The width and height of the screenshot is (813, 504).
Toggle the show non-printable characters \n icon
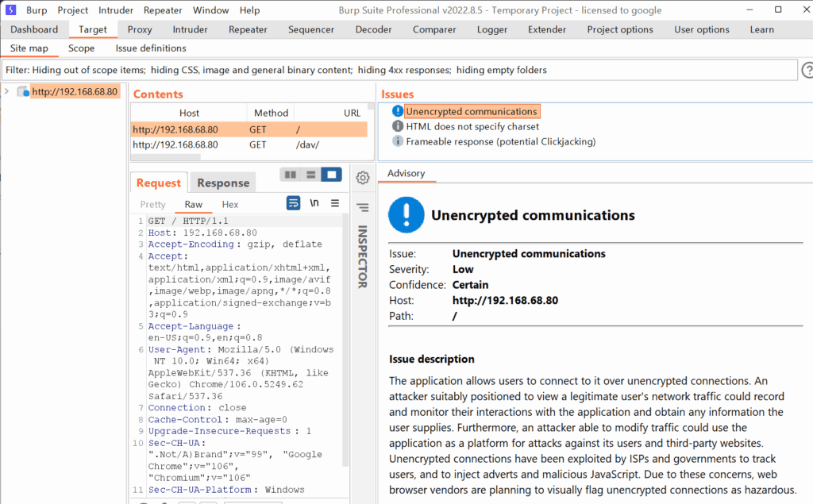tap(314, 203)
